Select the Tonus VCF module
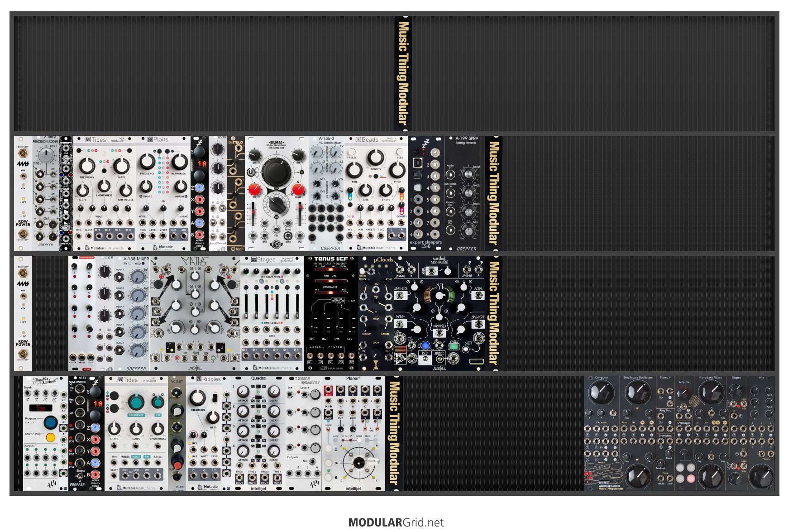793x532 pixels. click(331, 314)
